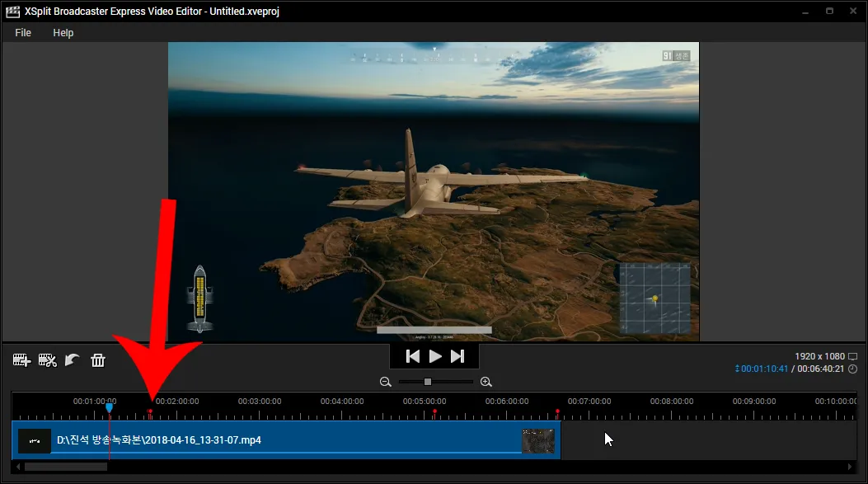The image size is (868, 484).
Task: Click the resolution monitor icon
Action: click(x=853, y=357)
